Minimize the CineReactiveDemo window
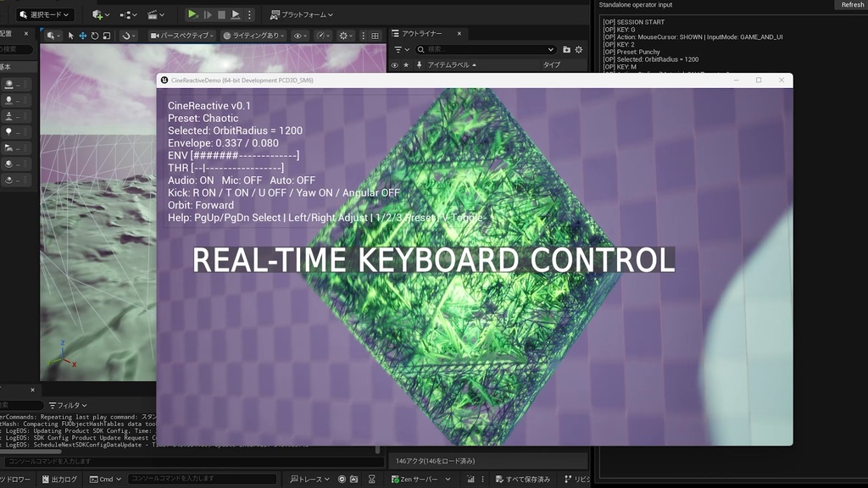This screenshot has height=488, width=868. point(737,80)
